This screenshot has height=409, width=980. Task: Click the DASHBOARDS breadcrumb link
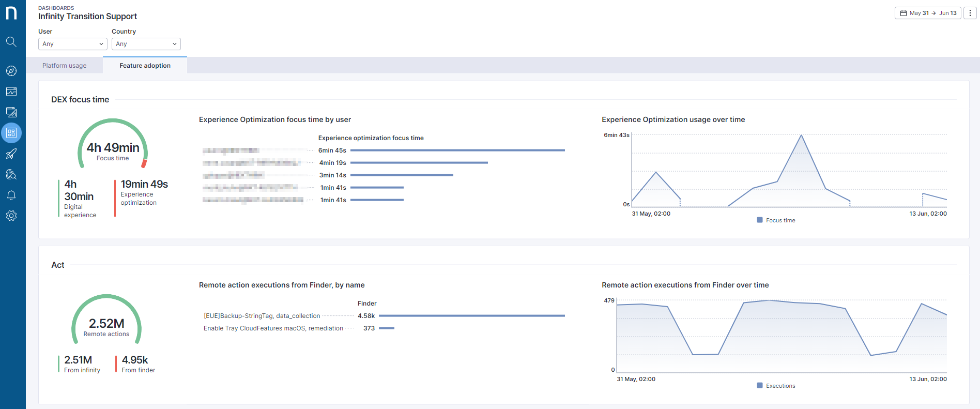(56, 8)
